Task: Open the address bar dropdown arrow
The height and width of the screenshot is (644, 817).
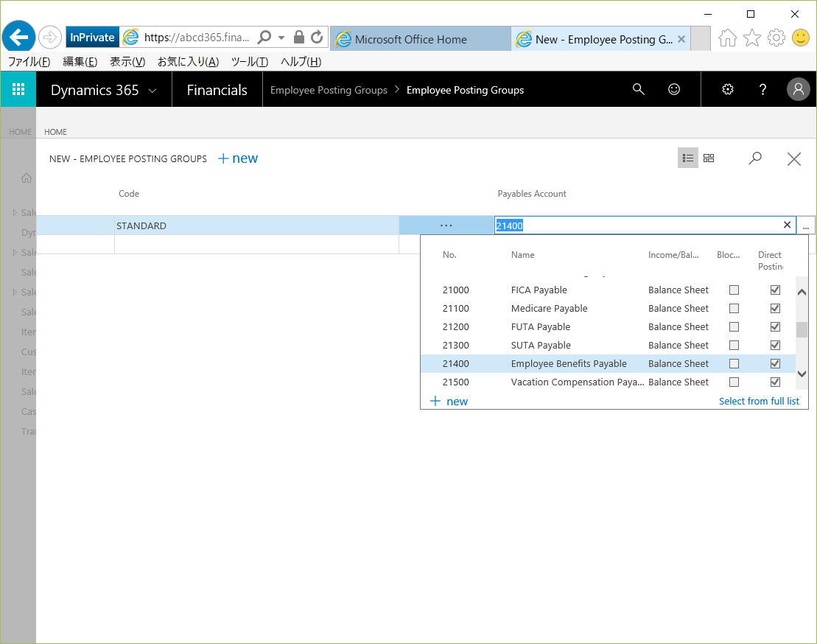Action: (x=281, y=38)
